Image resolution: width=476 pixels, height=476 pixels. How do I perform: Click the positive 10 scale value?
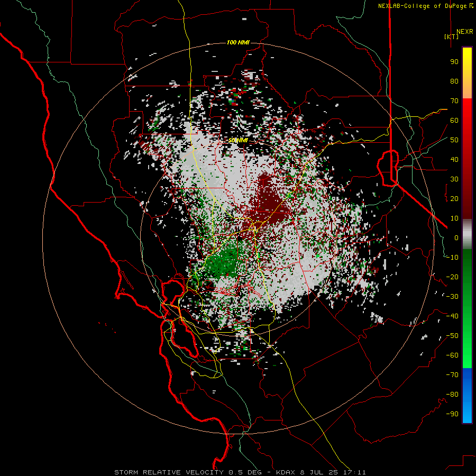(454, 218)
